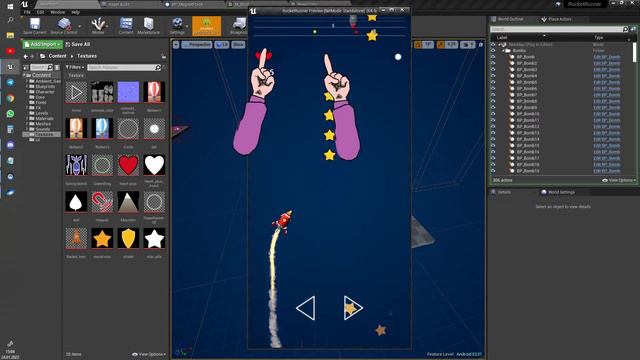Open the WhatsApp taskbar icon
The image size is (640, 360).
click(x=10, y=114)
